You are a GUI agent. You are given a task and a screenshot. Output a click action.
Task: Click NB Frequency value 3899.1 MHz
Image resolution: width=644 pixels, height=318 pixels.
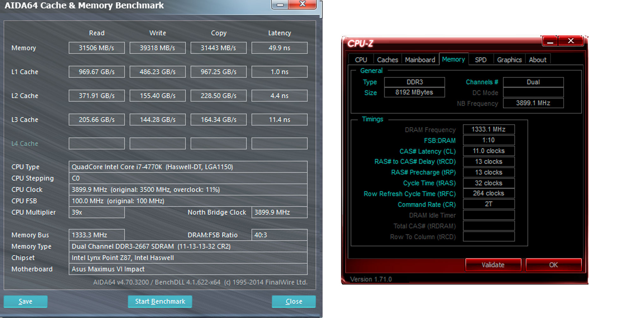533,103
